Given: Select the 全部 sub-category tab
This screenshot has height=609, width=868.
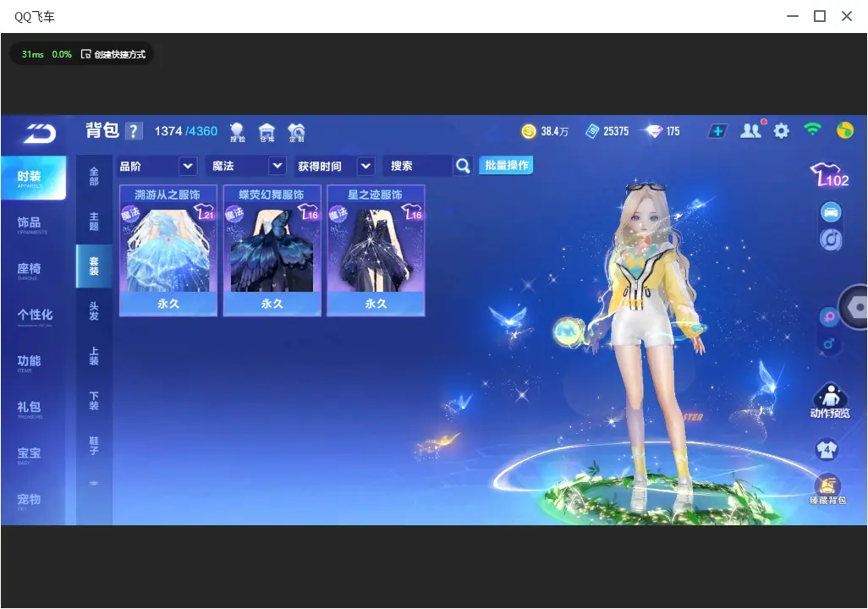Looking at the screenshot, I should pyautogui.click(x=94, y=177).
